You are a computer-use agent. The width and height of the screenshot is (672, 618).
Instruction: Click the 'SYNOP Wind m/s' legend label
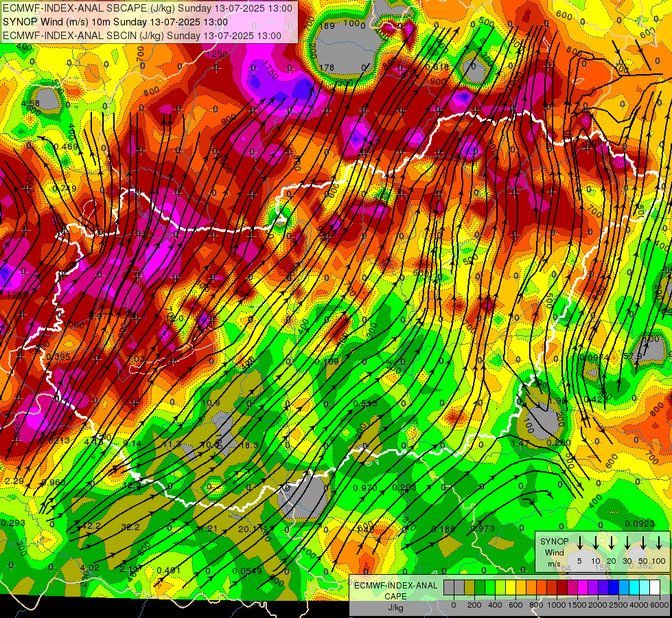click(554, 552)
